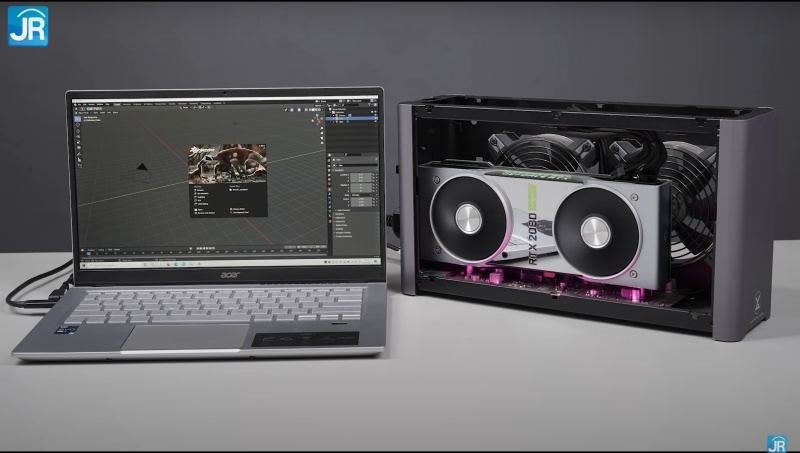Hide the Light object using its eye icon
Image resolution: width=800 pixels, height=453 pixels.
click(376, 121)
